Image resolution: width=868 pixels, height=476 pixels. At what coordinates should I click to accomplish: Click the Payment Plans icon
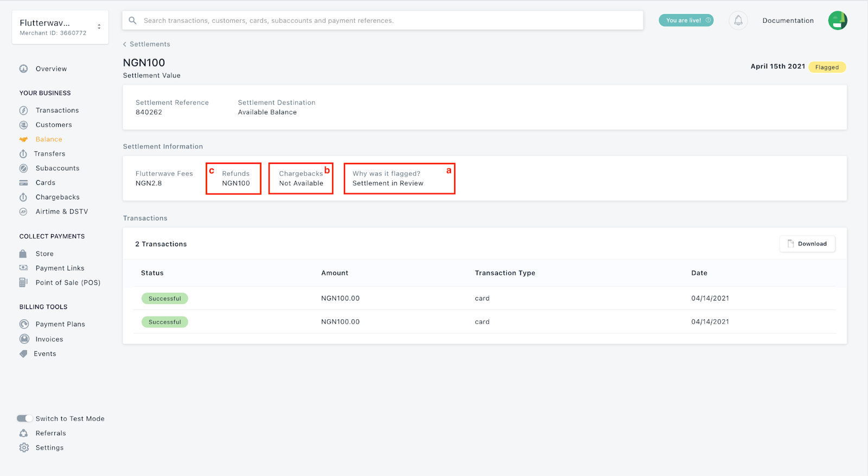point(24,324)
